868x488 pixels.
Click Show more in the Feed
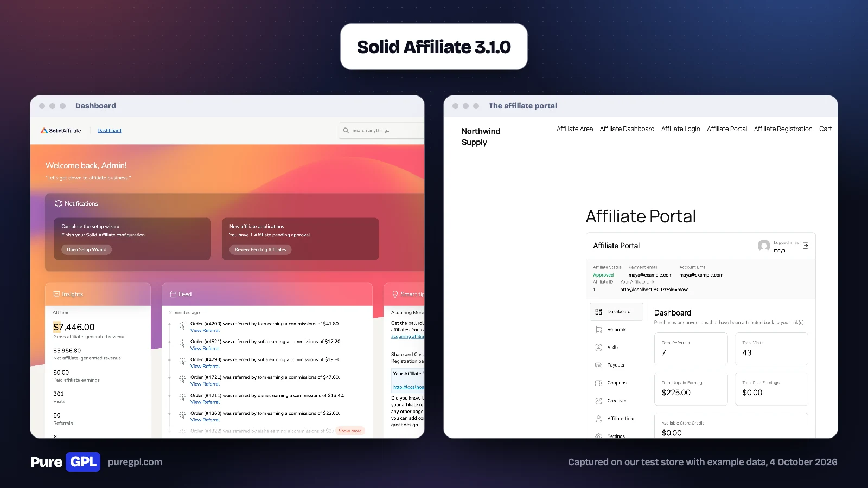point(350,431)
